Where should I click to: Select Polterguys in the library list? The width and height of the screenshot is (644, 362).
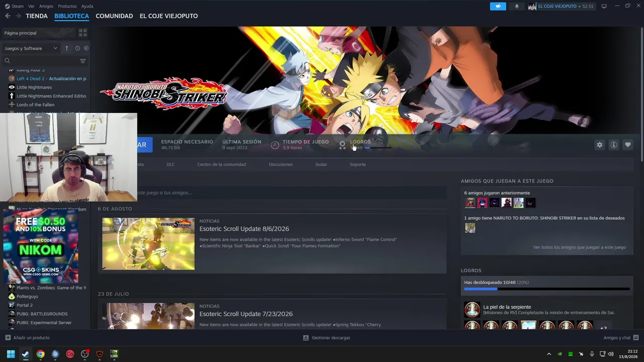click(x=27, y=297)
